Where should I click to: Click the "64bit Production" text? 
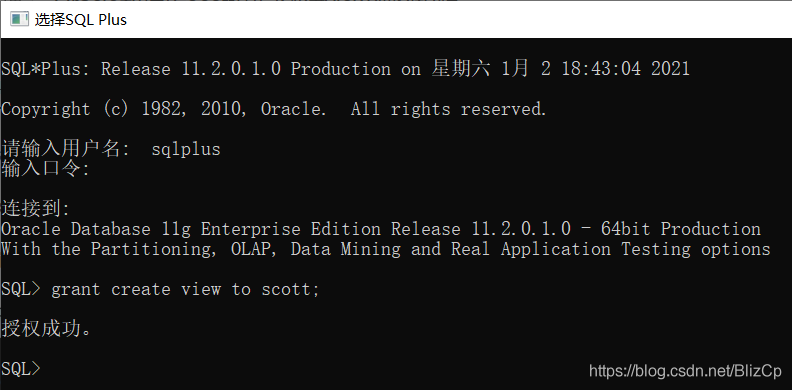click(681, 229)
